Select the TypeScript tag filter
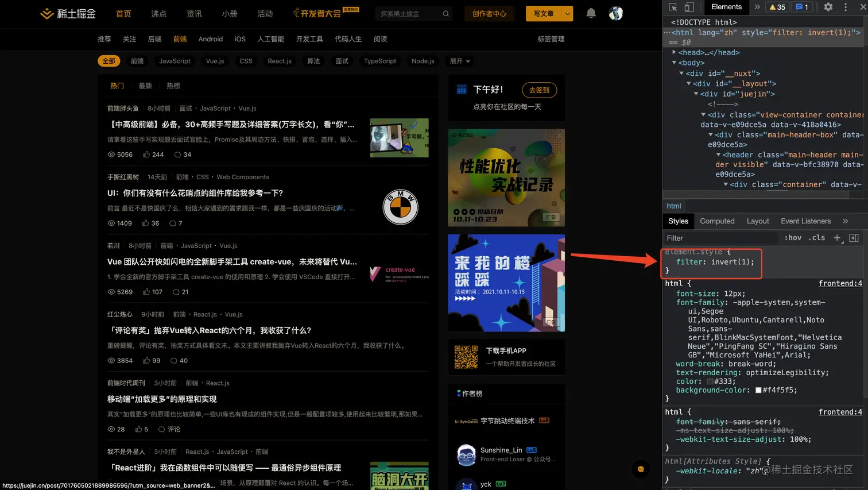Viewport: 868px width, 490px height. (x=379, y=61)
